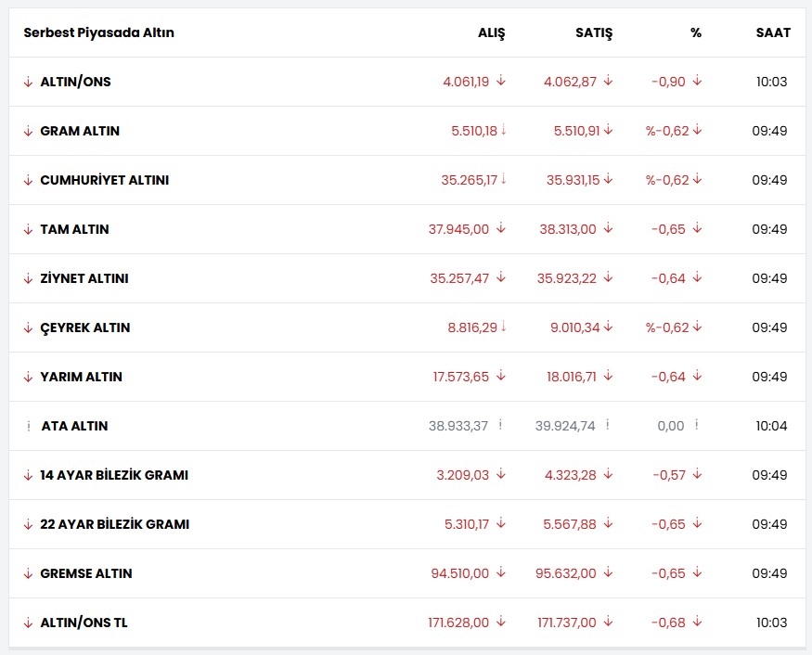The image size is (812, 655).
Task: Click the down arrow before ALTIN/ONS TL
Action: 28,623
